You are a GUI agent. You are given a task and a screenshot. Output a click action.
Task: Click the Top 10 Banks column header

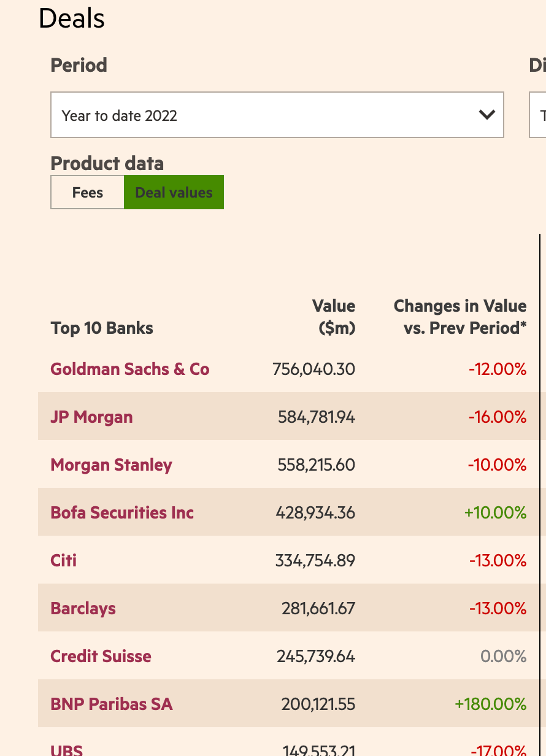pos(102,328)
